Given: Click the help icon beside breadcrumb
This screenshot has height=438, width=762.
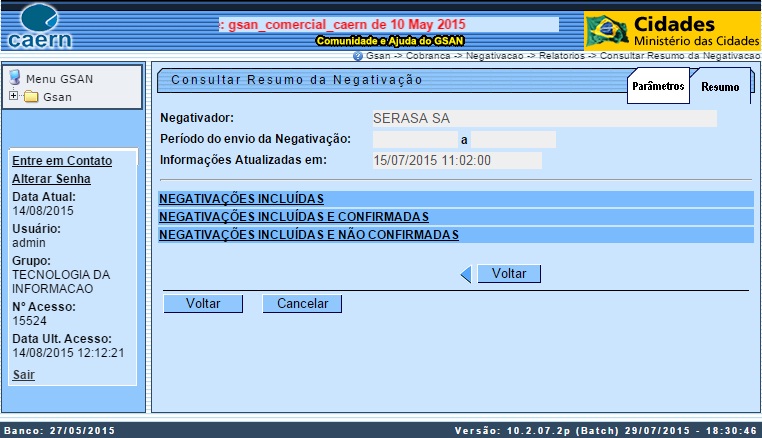Looking at the screenshot, I should pos(358,56).
